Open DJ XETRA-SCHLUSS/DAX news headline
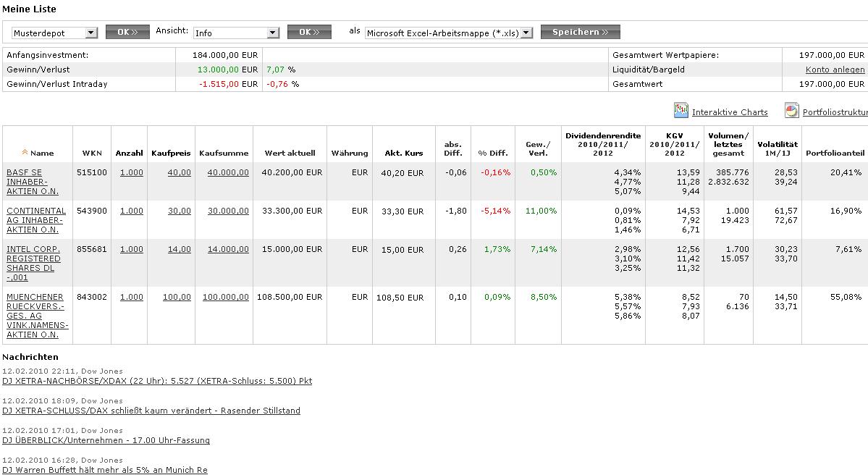Screen dimensions: 868x475 click(x=151, y=411)
